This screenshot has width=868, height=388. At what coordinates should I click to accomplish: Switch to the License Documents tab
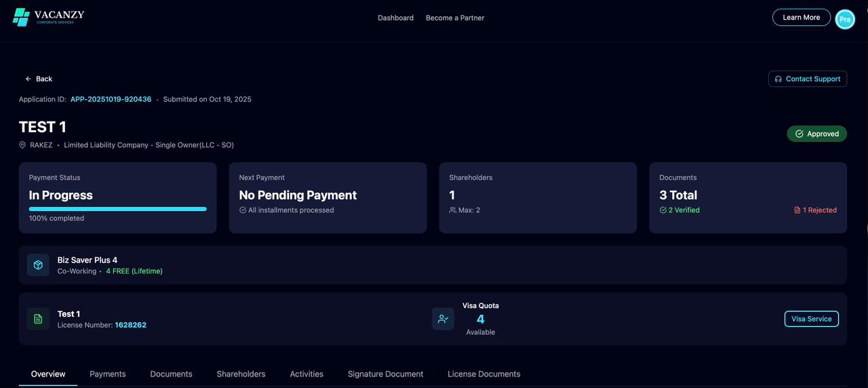(x=484, y=374)
